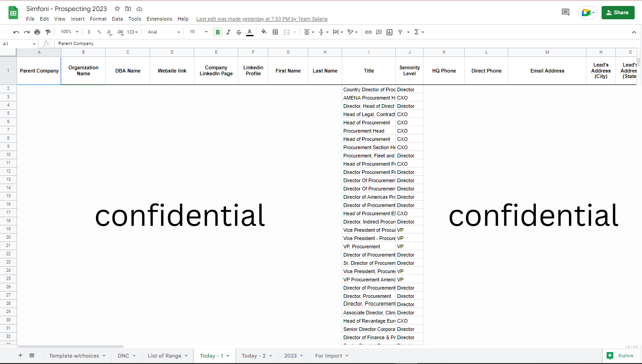Open horizontal align dropdown

[x=309, y=32]
